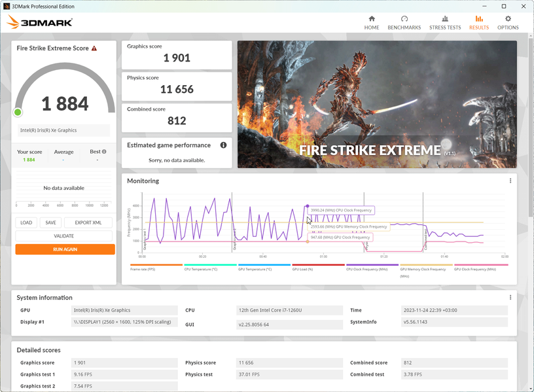Screen dimensions: 534x392
Task: Click the 3DMark title bar app icon
Action: click(6, 6)
